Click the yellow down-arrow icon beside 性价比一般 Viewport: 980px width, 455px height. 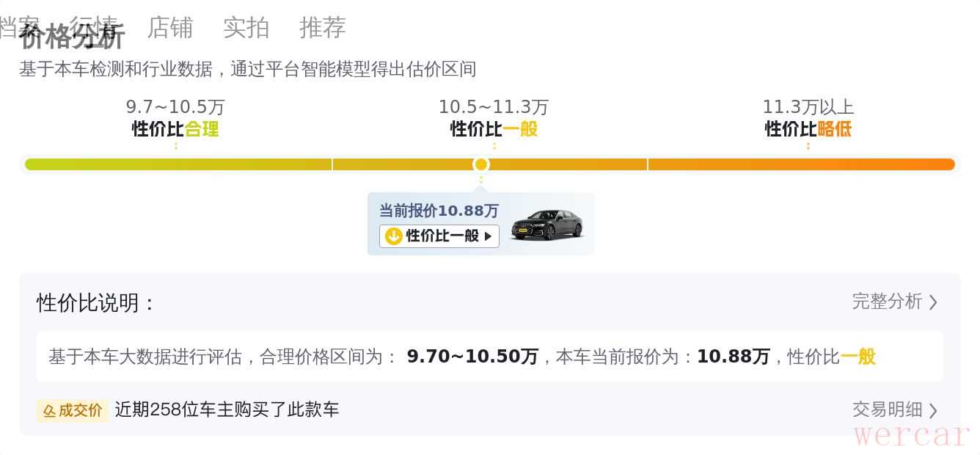click(393, 236)
